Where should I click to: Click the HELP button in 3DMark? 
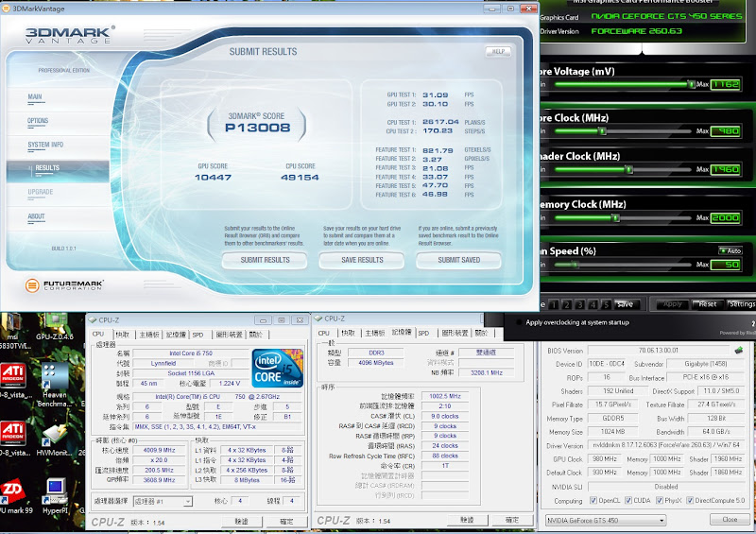click(x=498, y=51)
